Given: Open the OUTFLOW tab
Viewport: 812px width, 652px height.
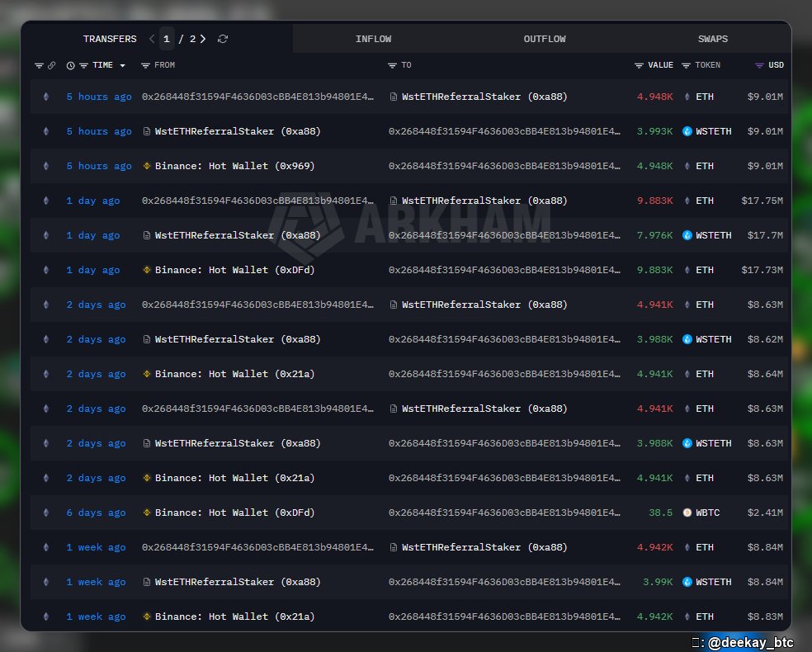Looking at the screenshot, I should tap(545, 39).
